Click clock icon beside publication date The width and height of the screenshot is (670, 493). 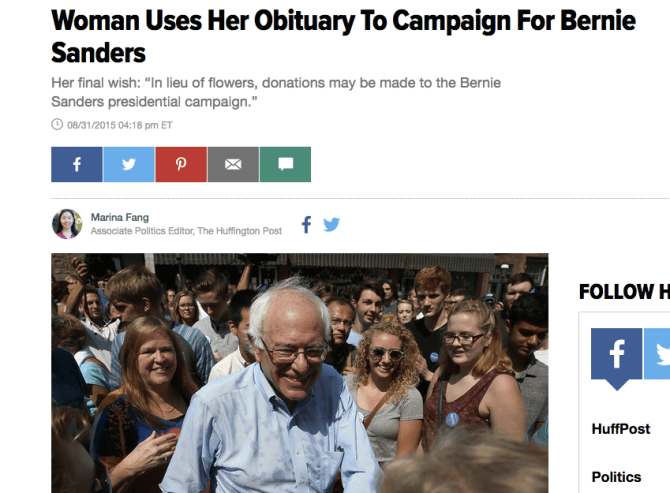point(57,125)
